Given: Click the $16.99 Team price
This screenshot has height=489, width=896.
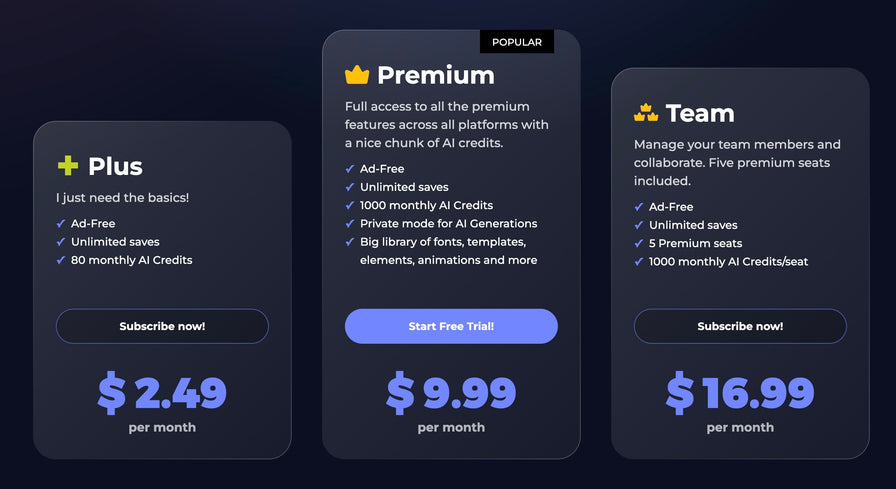Looking at the screenshot, I should (740, 393).
